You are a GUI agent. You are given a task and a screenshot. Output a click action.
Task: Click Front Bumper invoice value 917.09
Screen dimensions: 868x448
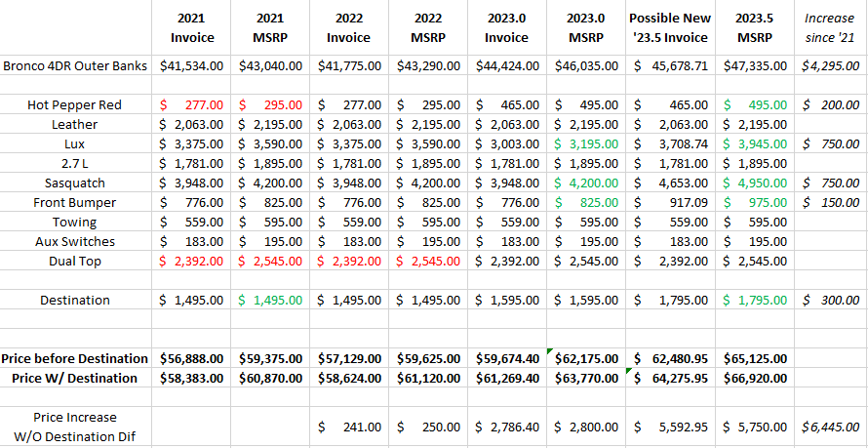pyautogui.click(x=670, y=203)
